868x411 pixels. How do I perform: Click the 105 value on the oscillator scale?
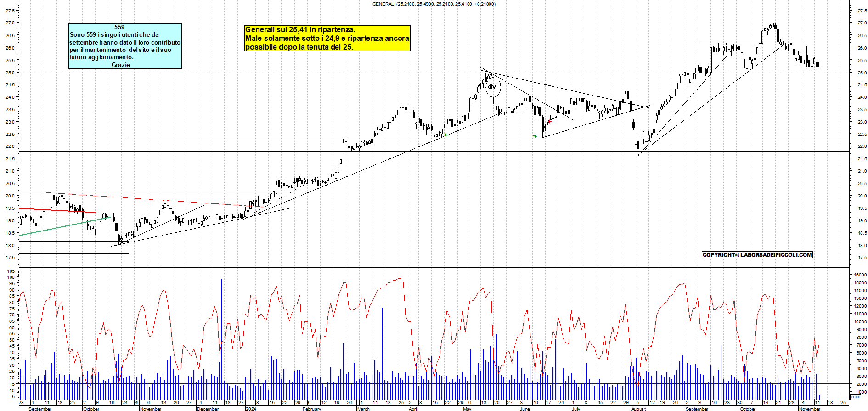pyautogui.click(x=10, y=271)
